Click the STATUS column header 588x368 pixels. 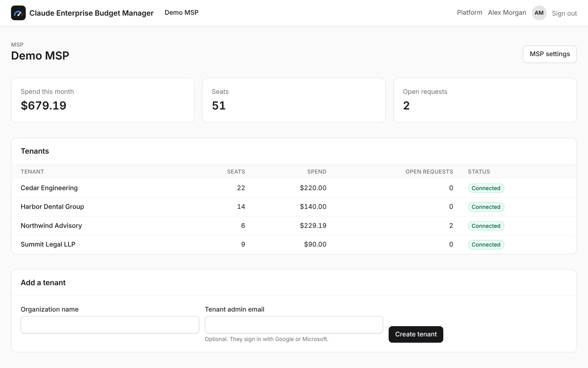(479, 172)
